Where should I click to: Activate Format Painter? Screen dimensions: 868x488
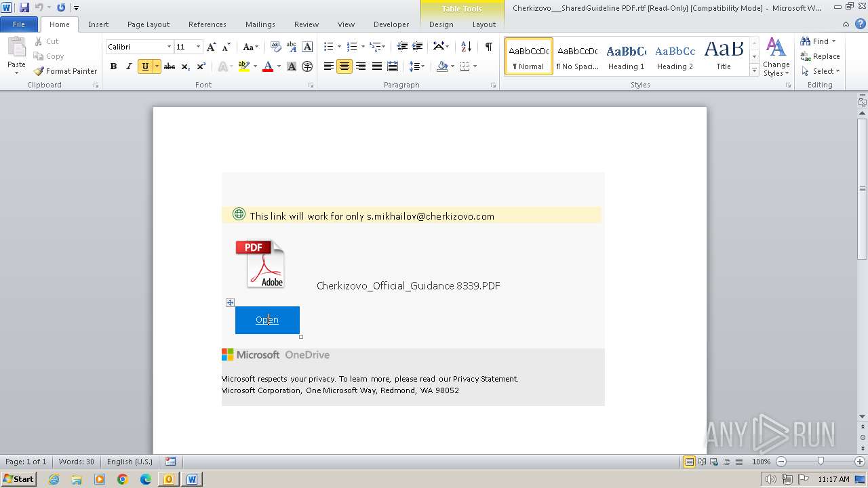66,71
